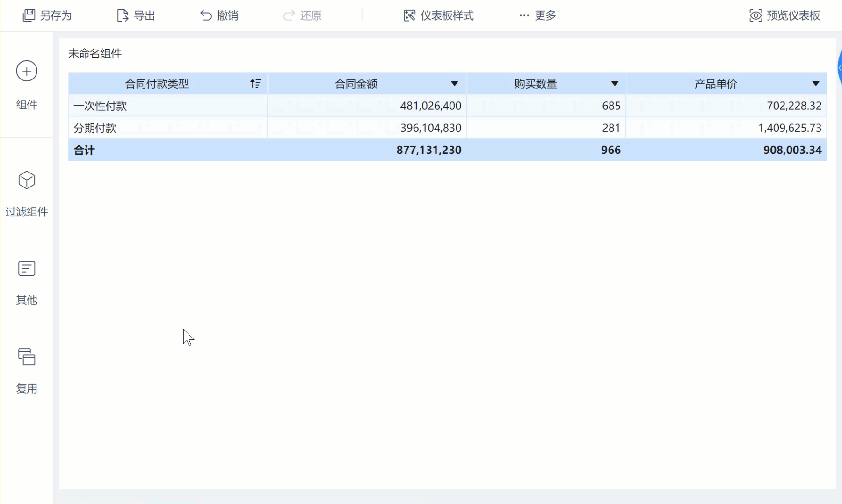Click the 预览仪表板 label
This screenshot has height=504, width=842.
click(x=793, y=15)
